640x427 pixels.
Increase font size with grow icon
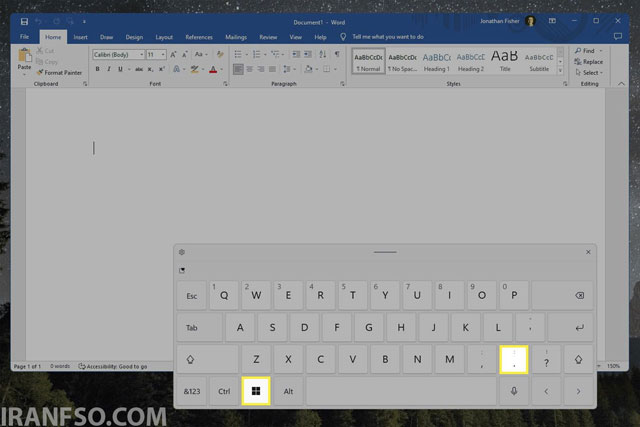[x=173, y=54]
